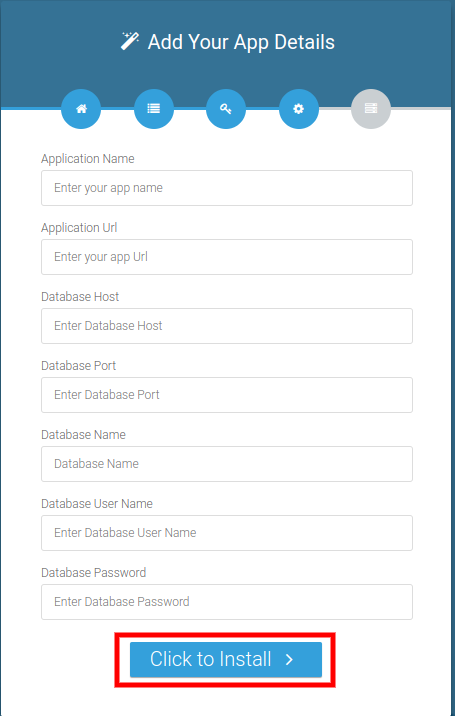Activate the 'Enter Database User Name' field
Image resolution: width=455 pixels, height=716 pixels.
227,532
